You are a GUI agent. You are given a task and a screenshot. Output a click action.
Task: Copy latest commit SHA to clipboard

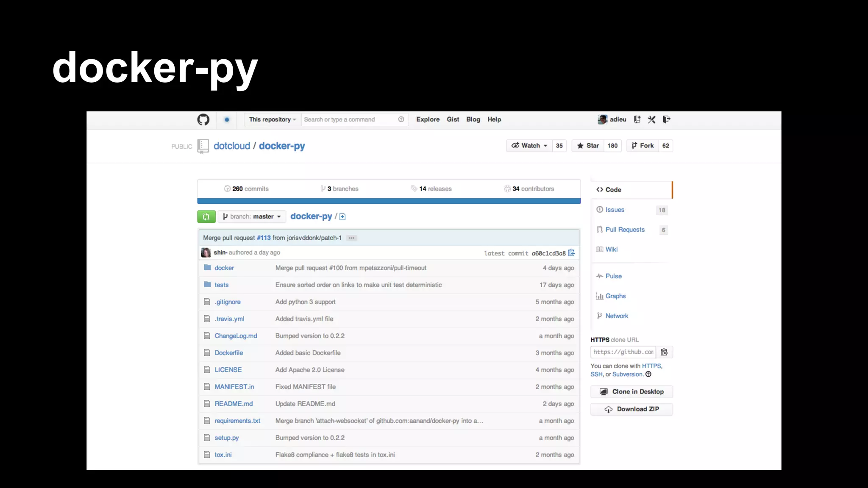coord(571,253)
